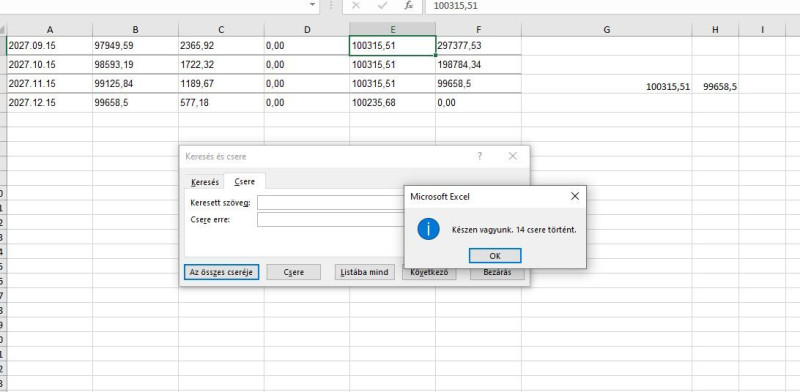The image size is (800, 392).
Task: Click the Select All corner triangle
Action: tap(3, 30)
